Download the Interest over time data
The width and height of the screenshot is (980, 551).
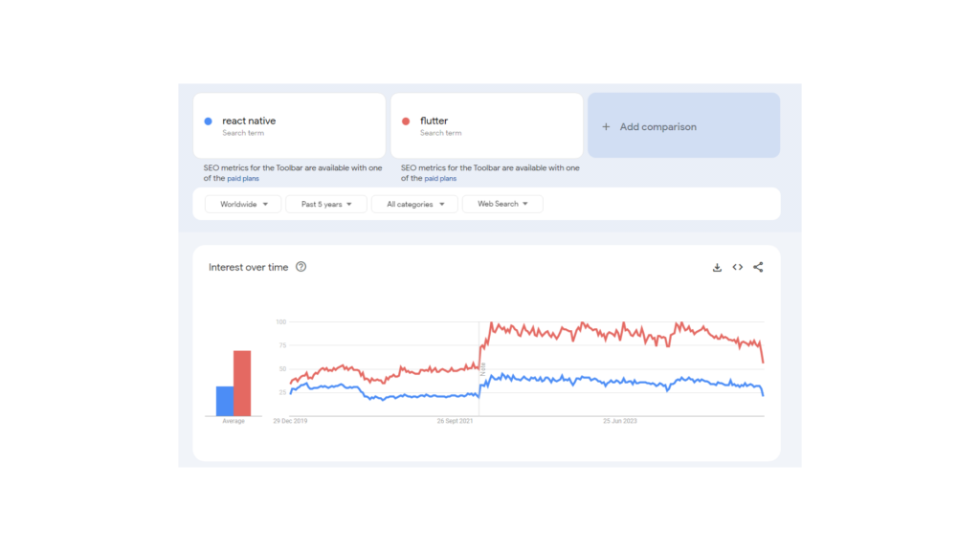click(x=717, y=268)
